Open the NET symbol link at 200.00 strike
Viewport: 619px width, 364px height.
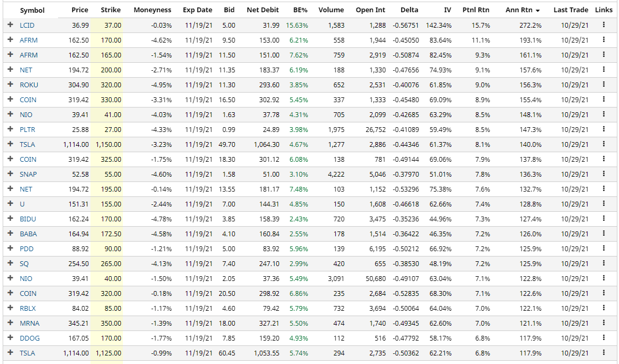tap(26, 70)
